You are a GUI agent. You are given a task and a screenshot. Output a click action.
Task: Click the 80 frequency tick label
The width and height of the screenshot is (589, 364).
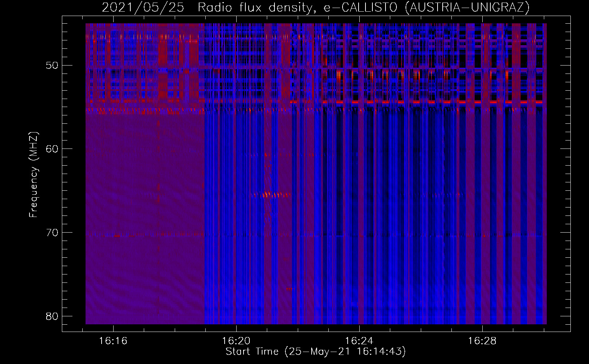(52, 316)
